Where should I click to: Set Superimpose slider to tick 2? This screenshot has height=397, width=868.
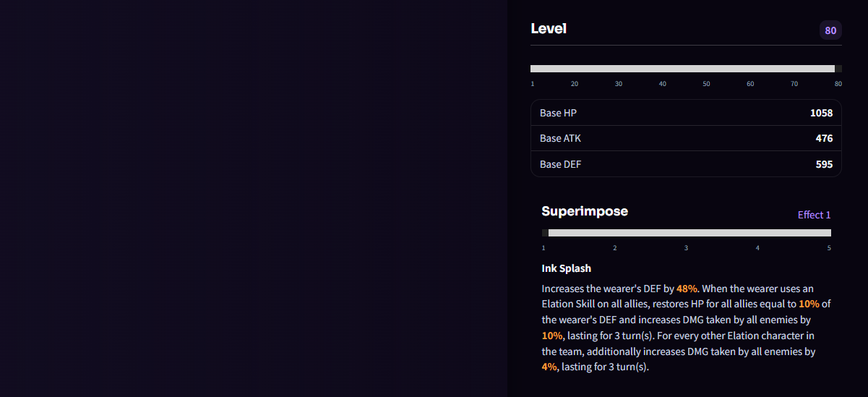pyautogui.click(x=615, y=233)
